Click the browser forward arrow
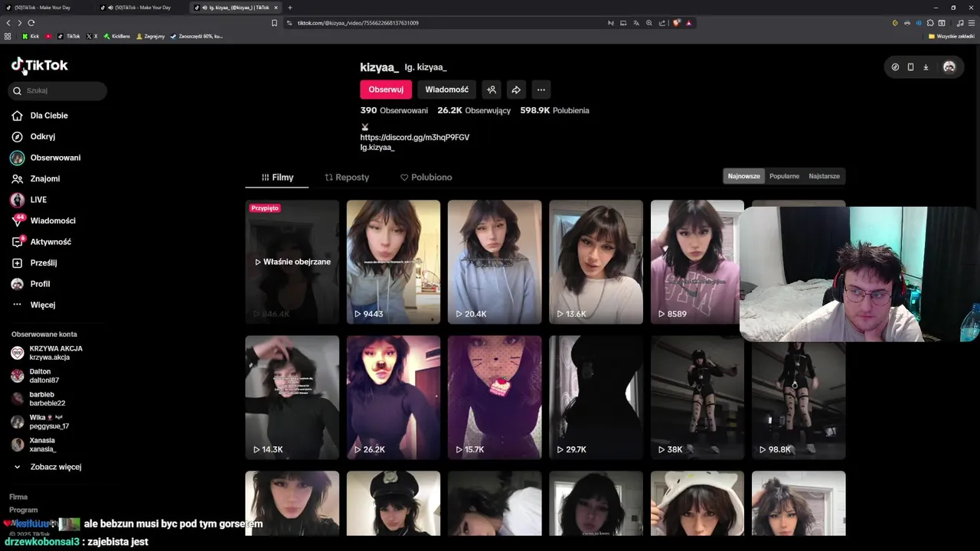The width and height of the screenshot is (980, 551). click(x=20, y=23)
